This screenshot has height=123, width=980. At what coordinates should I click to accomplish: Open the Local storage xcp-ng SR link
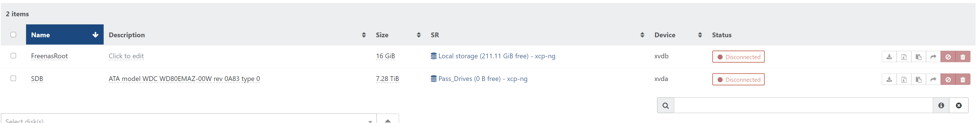(x=493, y=56)
